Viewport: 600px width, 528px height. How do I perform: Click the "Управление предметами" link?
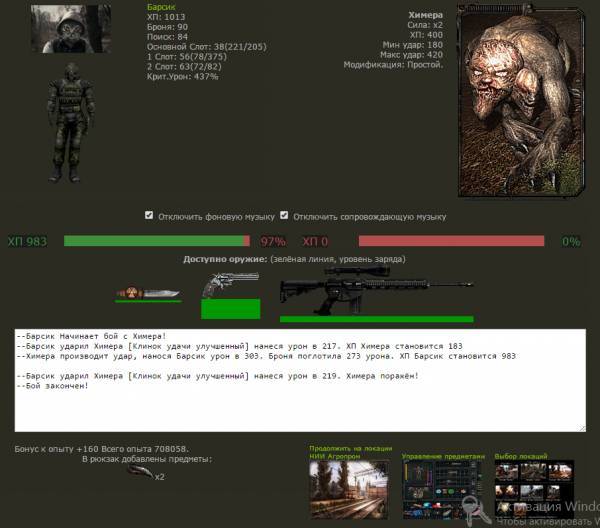pyautogui.click(x=443, y=455)
